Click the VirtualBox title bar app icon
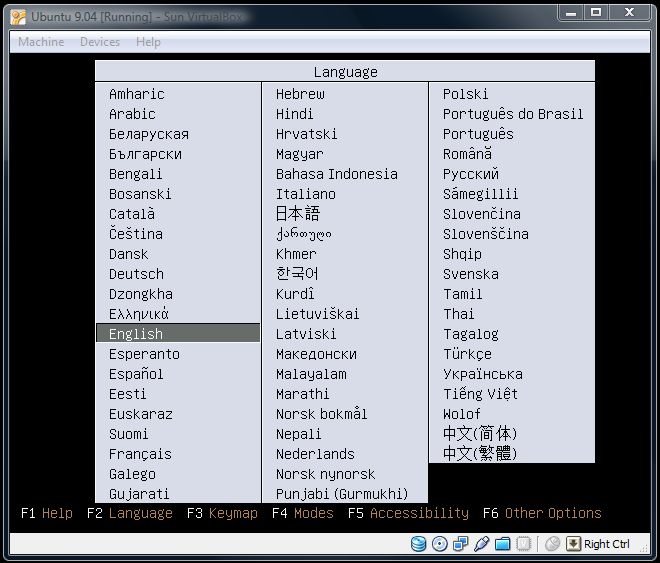Image resolution: width=660 pixels, height=563 pixels. click(x=18, y=17)
